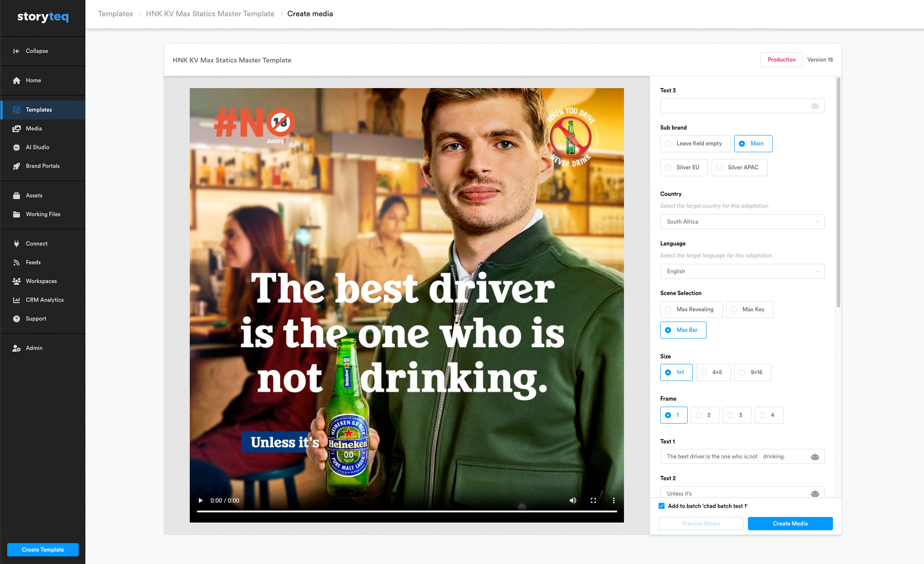Open the Country dropdown showing South Africa
924x564 pixels.
(742, 221)
